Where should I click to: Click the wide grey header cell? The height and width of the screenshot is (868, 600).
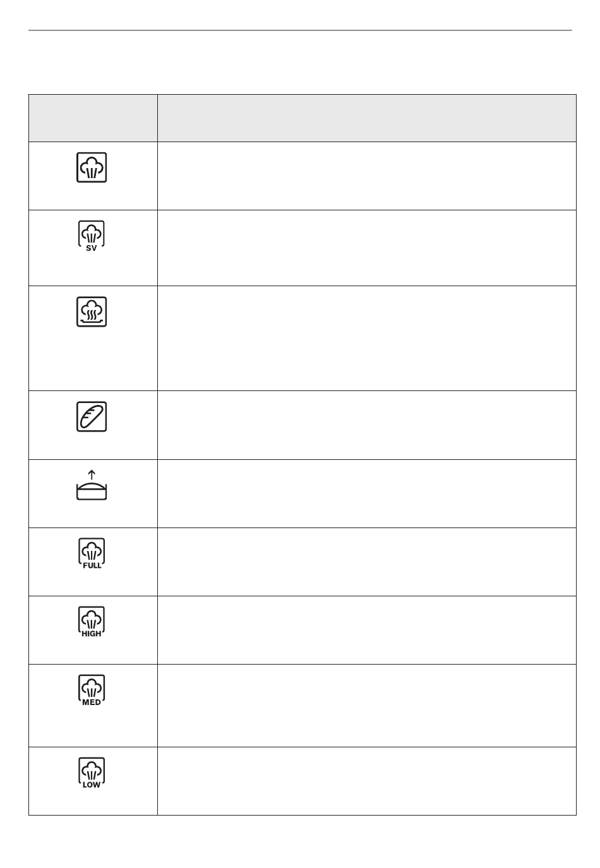click(366, 118)
